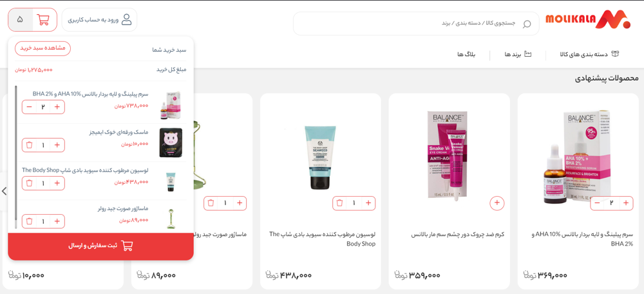
Task: Click the Molikala logo
Action: click(588, 20)
